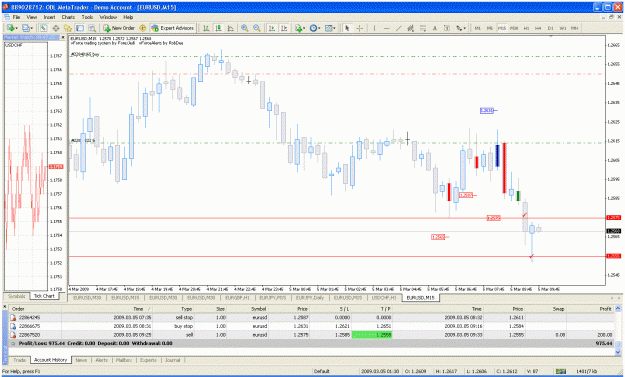
Task: Switch timeframe to D1
Action: (x=550, y=28)
